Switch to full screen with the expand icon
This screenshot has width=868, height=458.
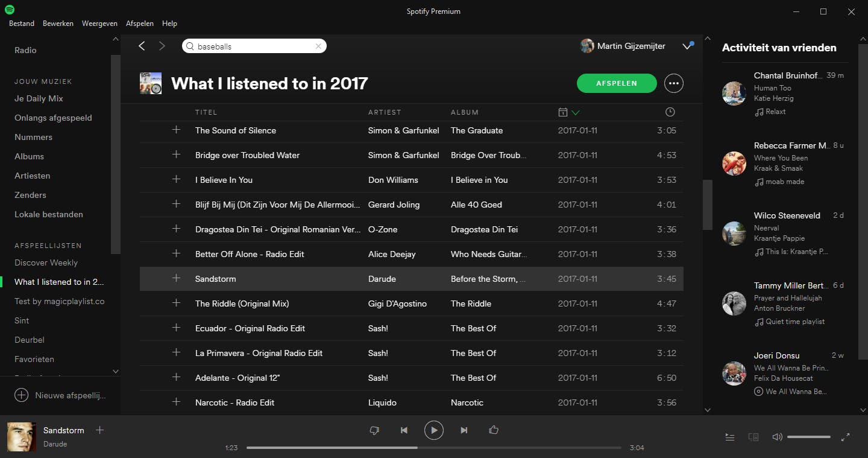click(x=846, y=437)
